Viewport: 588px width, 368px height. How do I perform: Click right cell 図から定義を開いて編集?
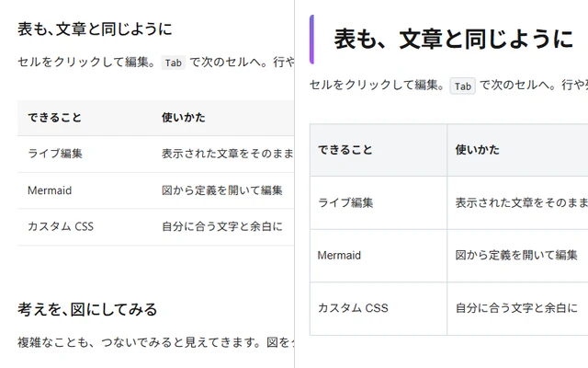click(516, 256)
